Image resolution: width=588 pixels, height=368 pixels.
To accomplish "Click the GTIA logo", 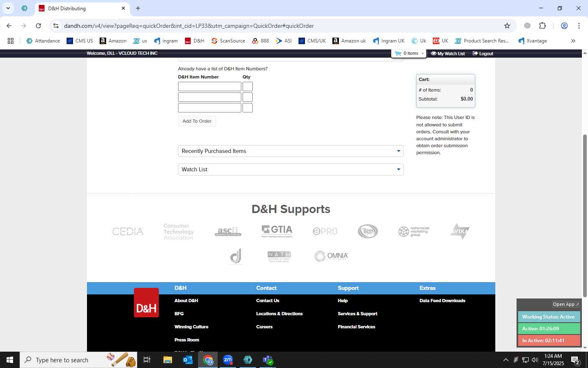I will point(277,231).
